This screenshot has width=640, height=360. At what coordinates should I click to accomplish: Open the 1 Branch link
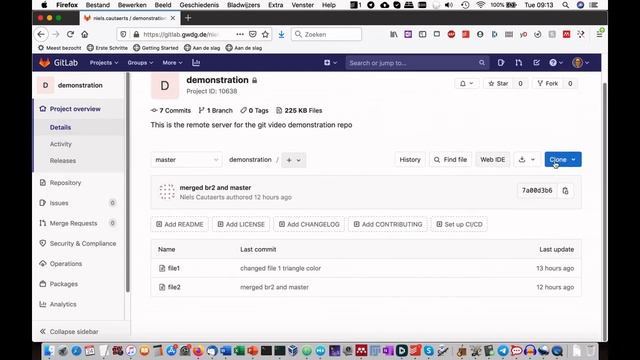click(x=216, y=111)
